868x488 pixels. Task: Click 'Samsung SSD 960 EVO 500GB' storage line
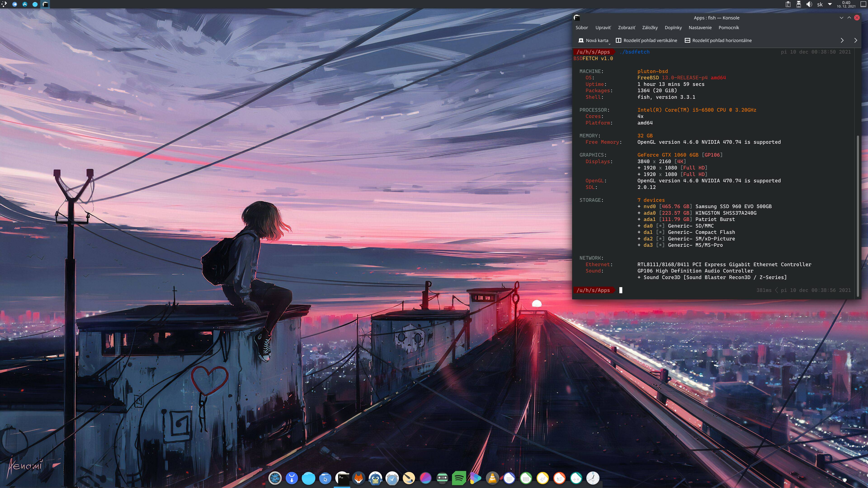[x=733, y=206]
